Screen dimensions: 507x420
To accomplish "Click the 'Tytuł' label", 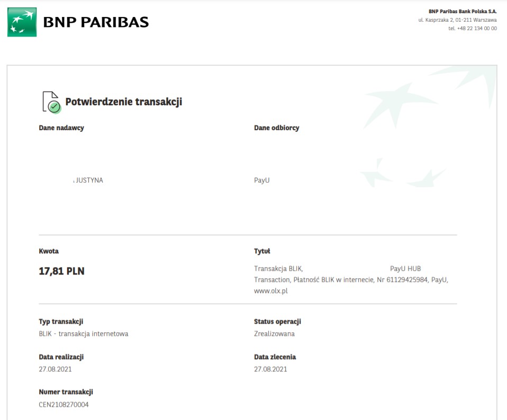I will tap(262, 251).
